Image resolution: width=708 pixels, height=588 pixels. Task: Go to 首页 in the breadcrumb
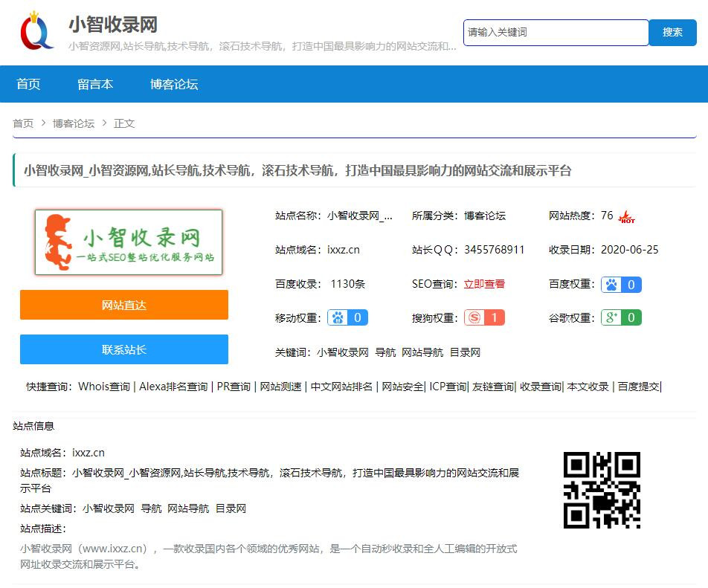pyautogui.click(x=23, y=123)
